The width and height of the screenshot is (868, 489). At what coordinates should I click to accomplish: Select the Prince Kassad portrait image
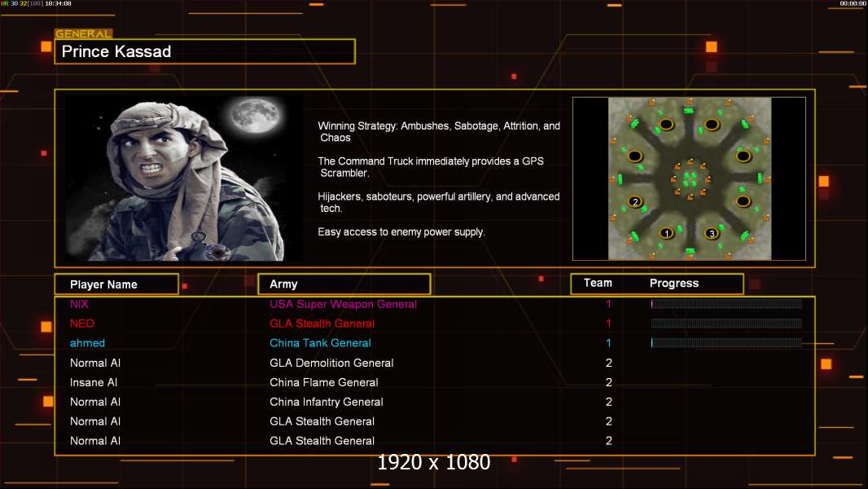pos(183,178)
